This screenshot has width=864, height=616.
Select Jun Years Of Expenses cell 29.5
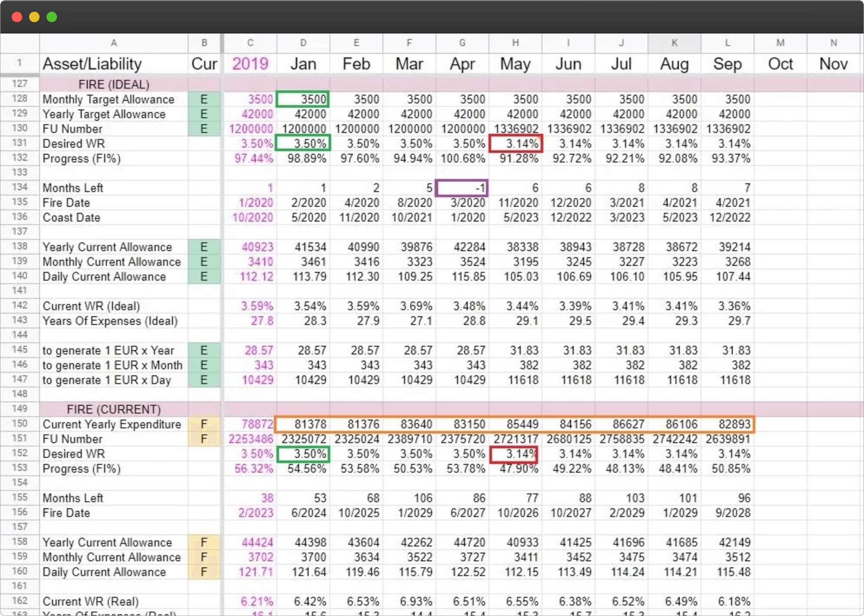(x=568, y=321)
